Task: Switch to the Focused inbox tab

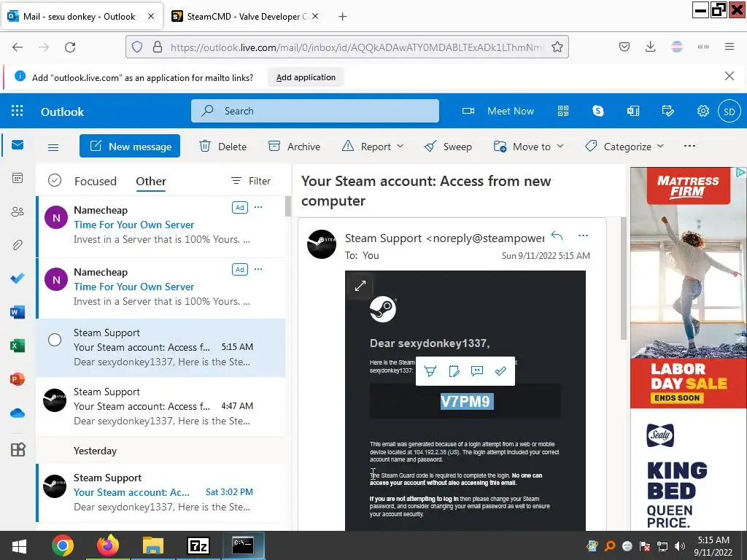Action: click(96, 181)
